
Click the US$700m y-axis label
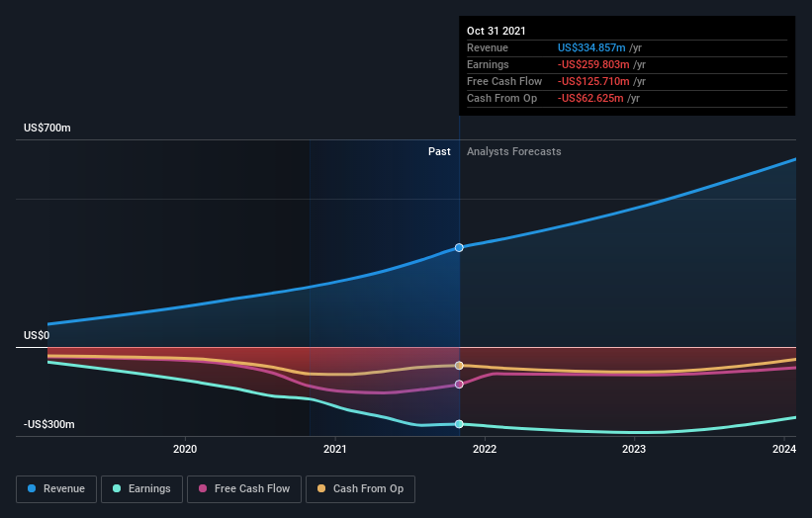pos(47,128)
